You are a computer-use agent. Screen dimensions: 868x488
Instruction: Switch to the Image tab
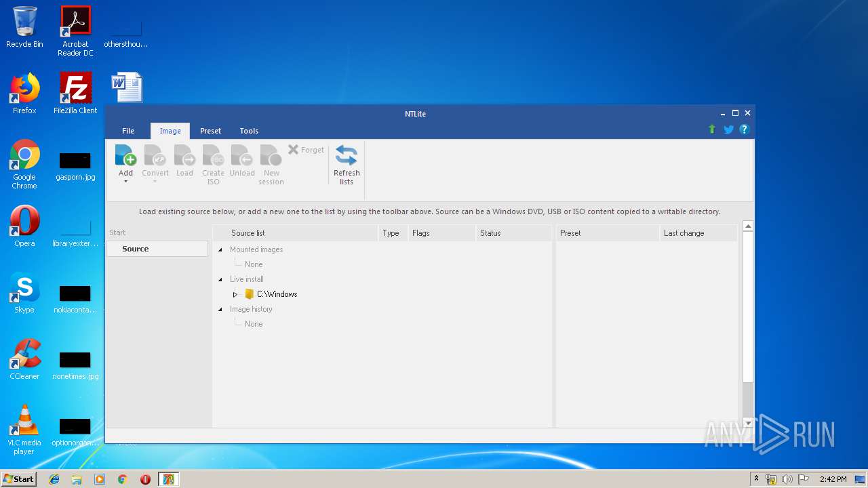[x=170, y=131]
